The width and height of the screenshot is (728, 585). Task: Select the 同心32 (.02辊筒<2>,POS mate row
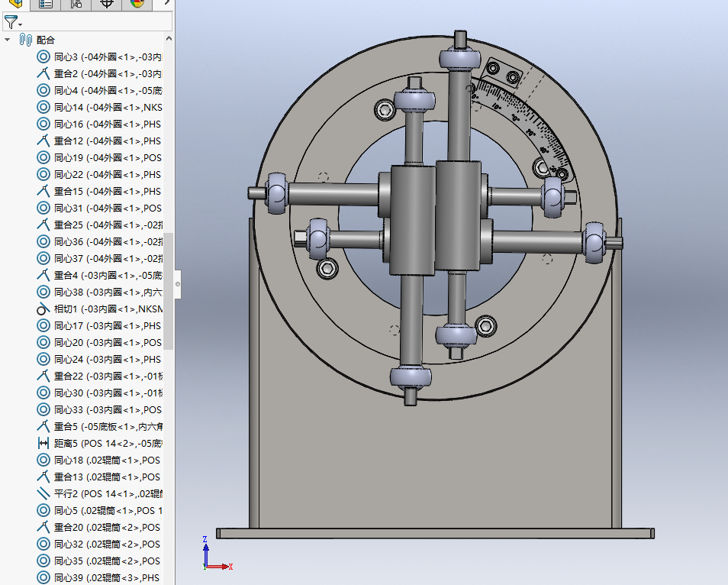point(99,544)
